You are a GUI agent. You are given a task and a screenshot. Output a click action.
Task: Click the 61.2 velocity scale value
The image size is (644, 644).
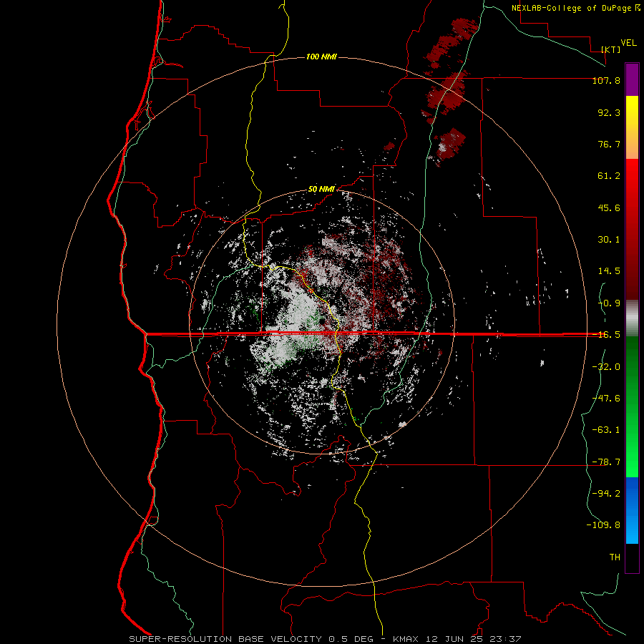(609, 176)
